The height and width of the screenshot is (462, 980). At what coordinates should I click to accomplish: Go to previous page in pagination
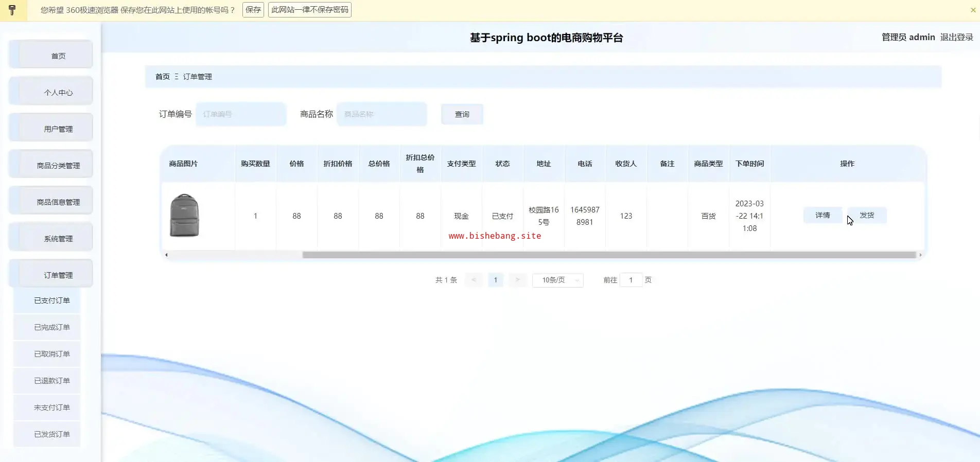(474, 280)
